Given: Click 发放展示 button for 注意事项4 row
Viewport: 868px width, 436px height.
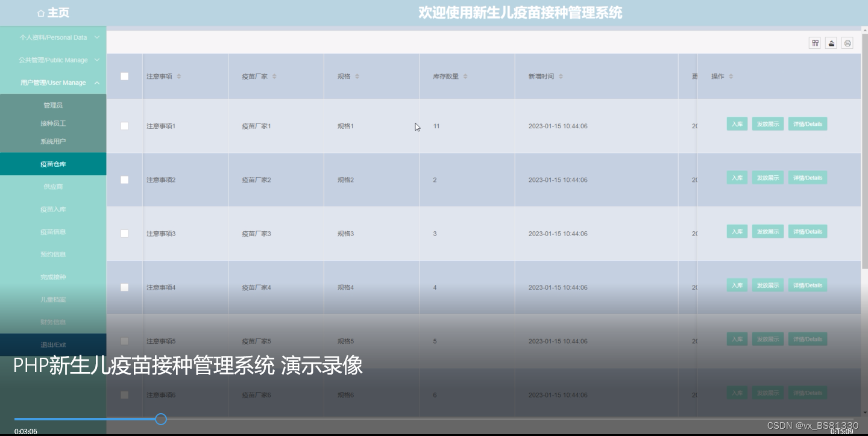Looking at the screenshot, I should [x=768, y=285].
